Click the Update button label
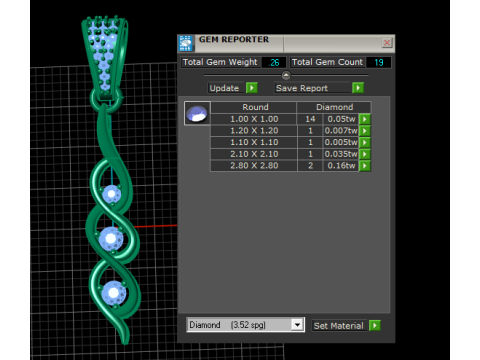This screenshot has height=360, width=480. click(x=224, y=88)
